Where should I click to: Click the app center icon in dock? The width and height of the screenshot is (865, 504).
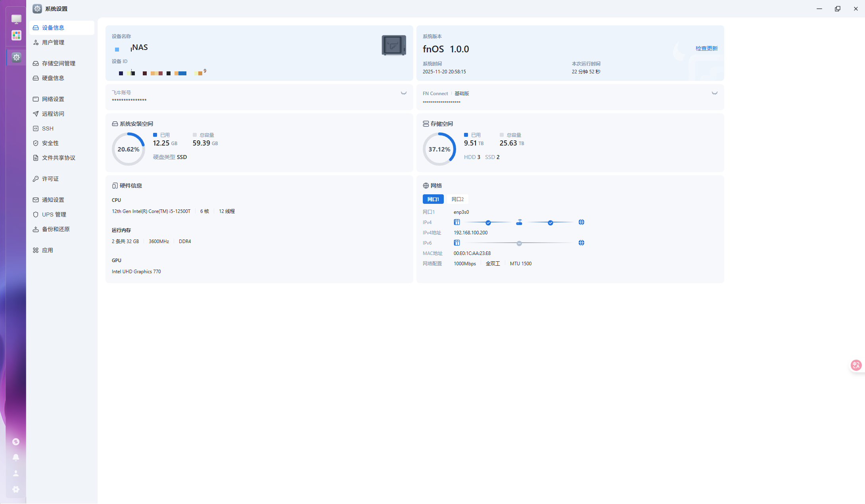16,35
